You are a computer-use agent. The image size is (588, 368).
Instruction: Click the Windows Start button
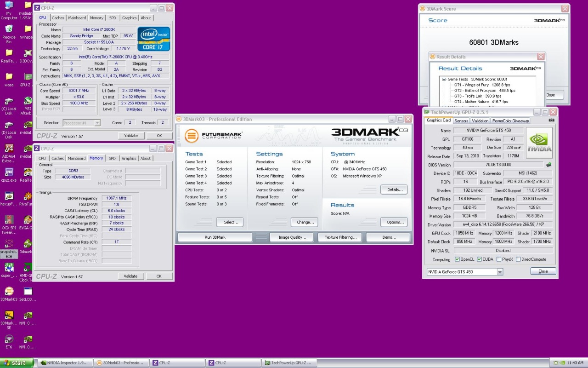pos(17,362)
